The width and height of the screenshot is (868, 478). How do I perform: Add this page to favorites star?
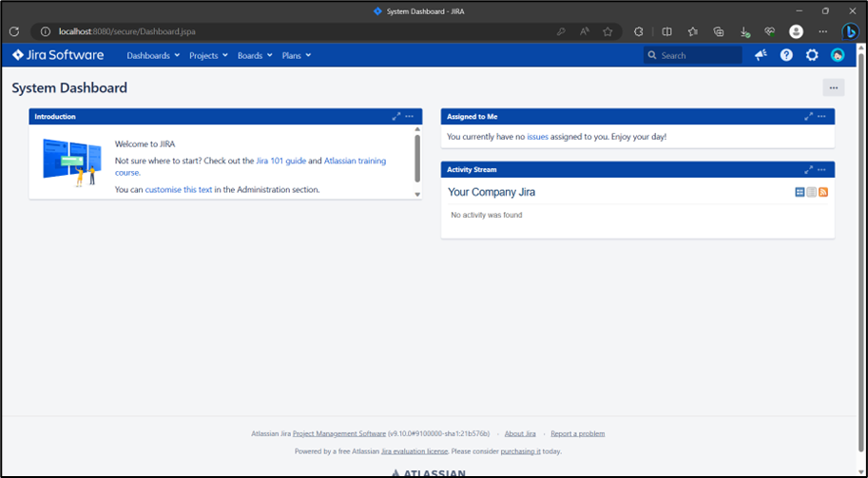[608, 31]
